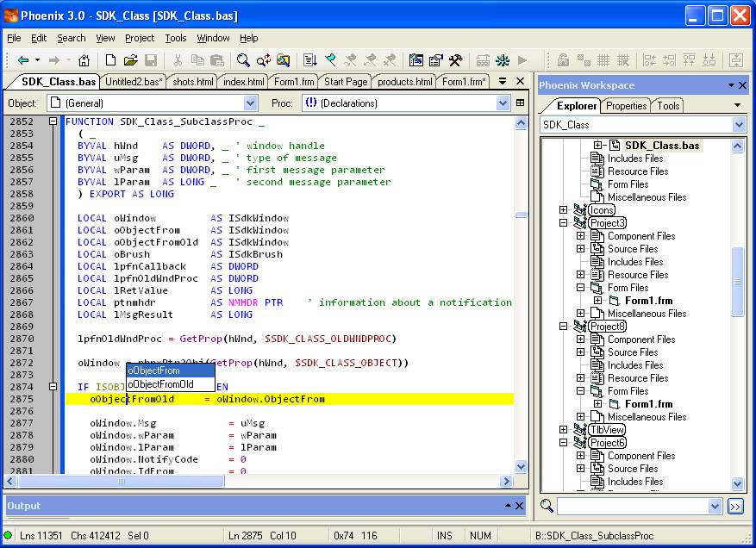Click the split view icon beside Proc
756x548 pixels.
520,103
